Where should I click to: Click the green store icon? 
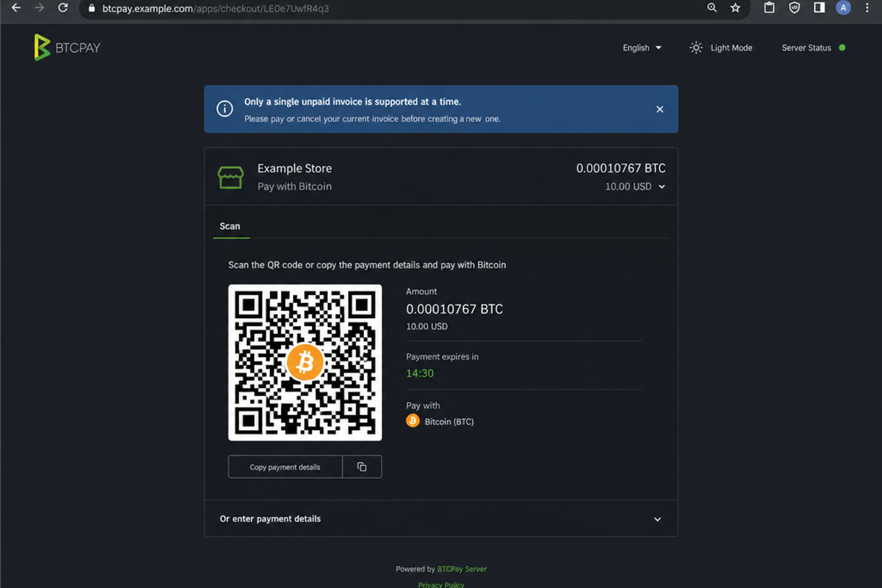click(230, 177)
